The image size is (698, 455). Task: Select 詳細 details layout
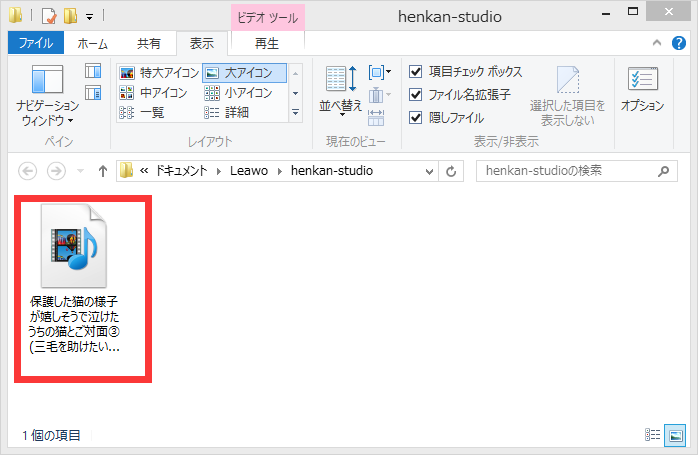coord(227,112)
